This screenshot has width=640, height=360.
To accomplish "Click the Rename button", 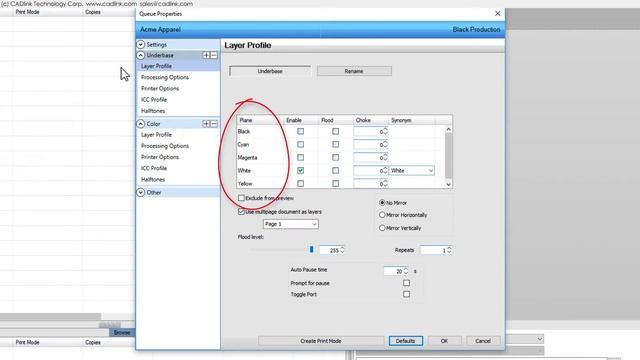I will [354, 71].
